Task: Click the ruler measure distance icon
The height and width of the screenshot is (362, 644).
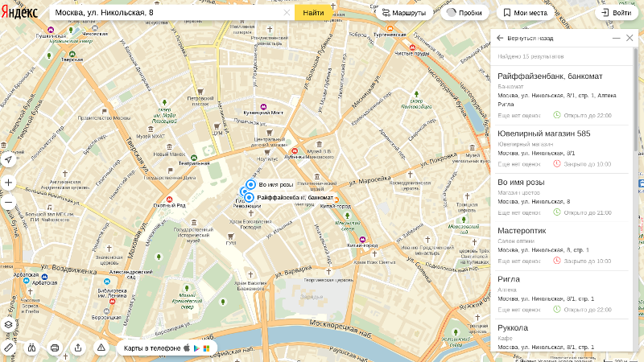Action: tap(8, 348)
